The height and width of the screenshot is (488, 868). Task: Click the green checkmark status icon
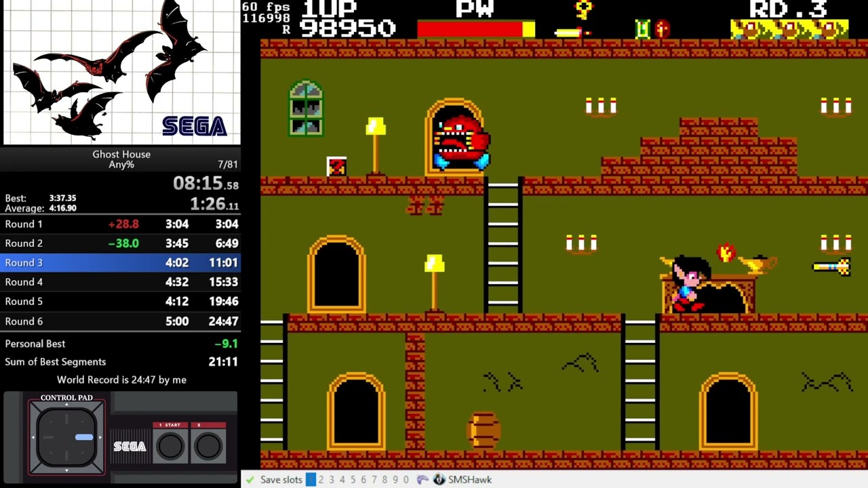click(250, 480)
